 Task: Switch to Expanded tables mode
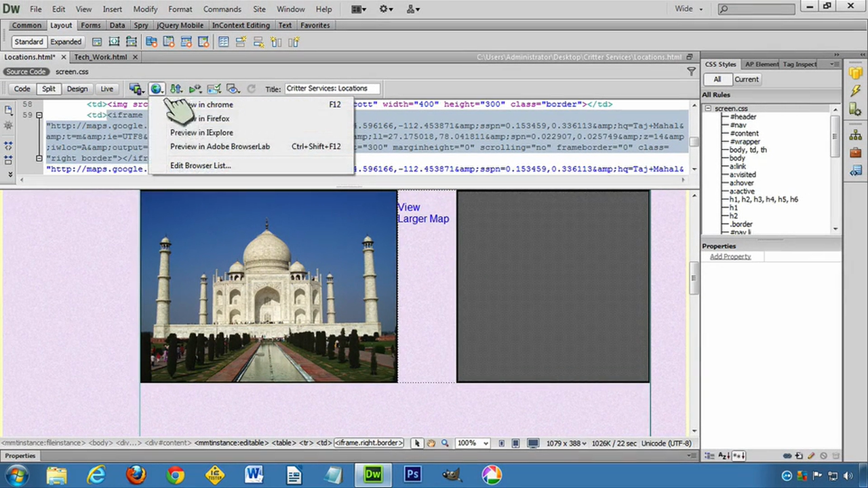[x=65, y=41]
